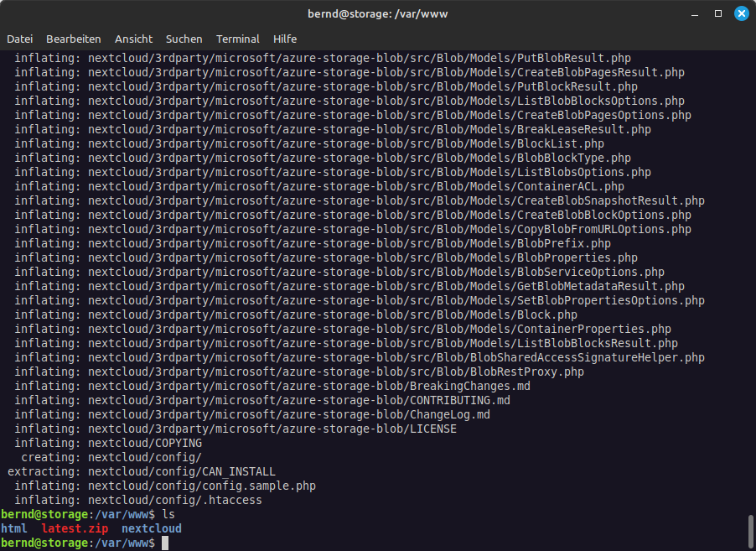Viewport: 756px width, 551px height.
Task: Click the line with SetBlobPropertiesOptions.php
Action: (360, 300)
